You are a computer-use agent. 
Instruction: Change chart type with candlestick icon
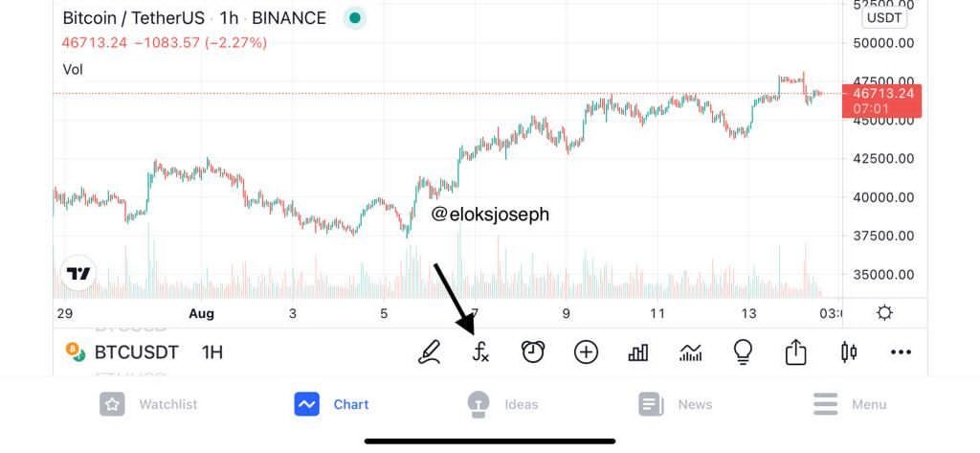[x=849, y=352]
